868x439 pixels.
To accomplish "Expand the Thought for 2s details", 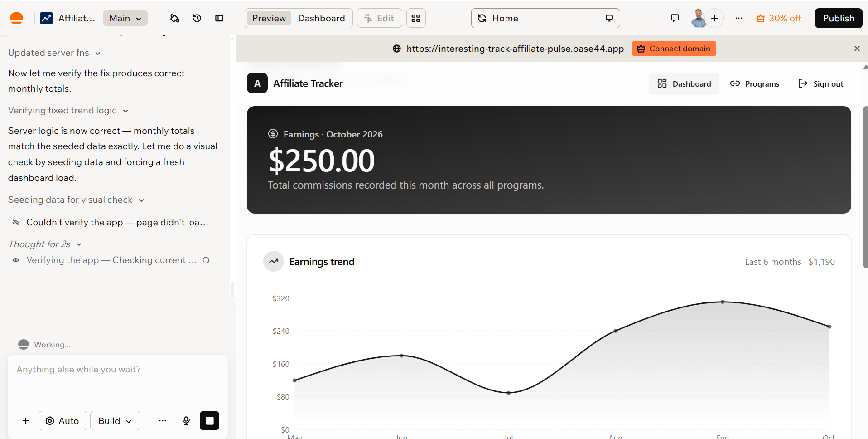I will point(45,244).
